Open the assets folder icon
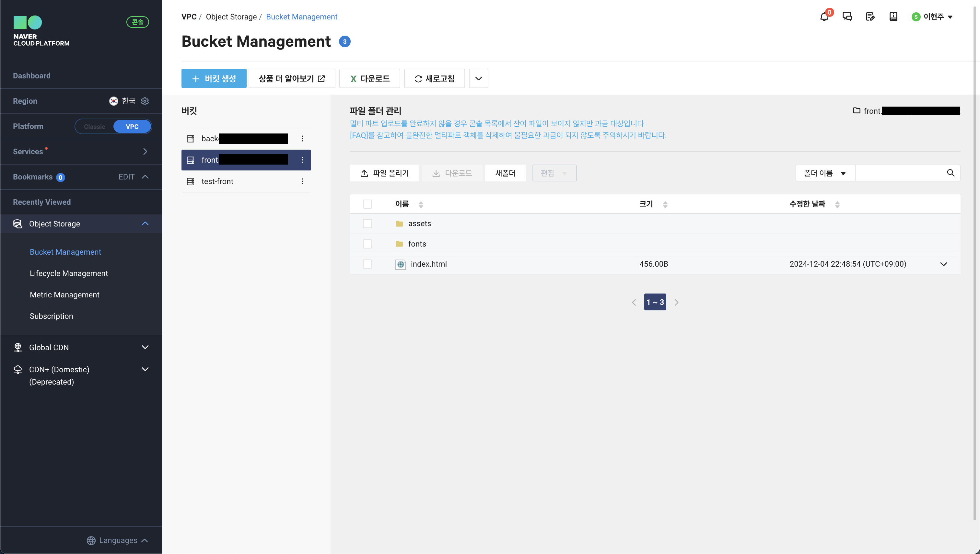Viewport: 980px width, 554px height. [x=399, y=224]
